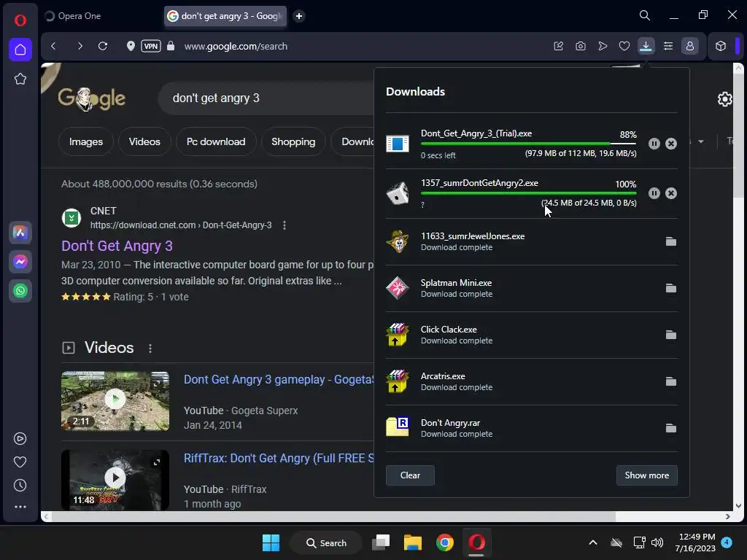This screenshot has width=747, height=560.
Task: Play the Dont Get Angry 3 gameplay thumbnail
Action: pyautogui.click(x=115, y=401)
